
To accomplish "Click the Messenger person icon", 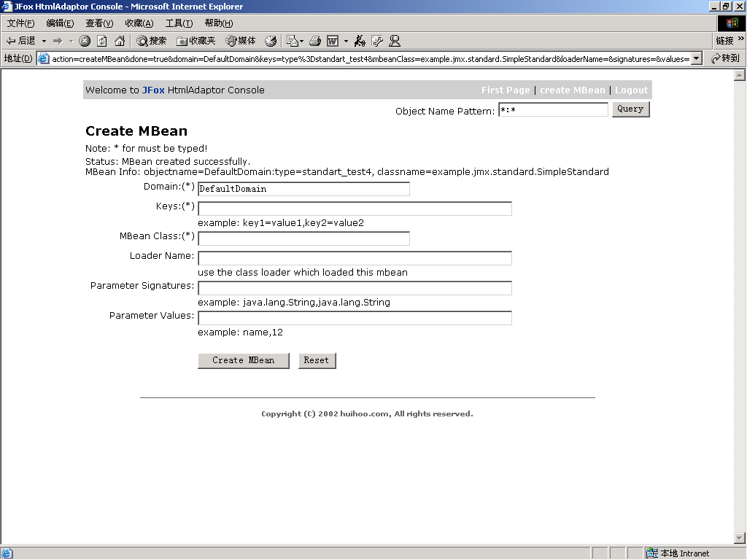I will [x=395, y=41].
